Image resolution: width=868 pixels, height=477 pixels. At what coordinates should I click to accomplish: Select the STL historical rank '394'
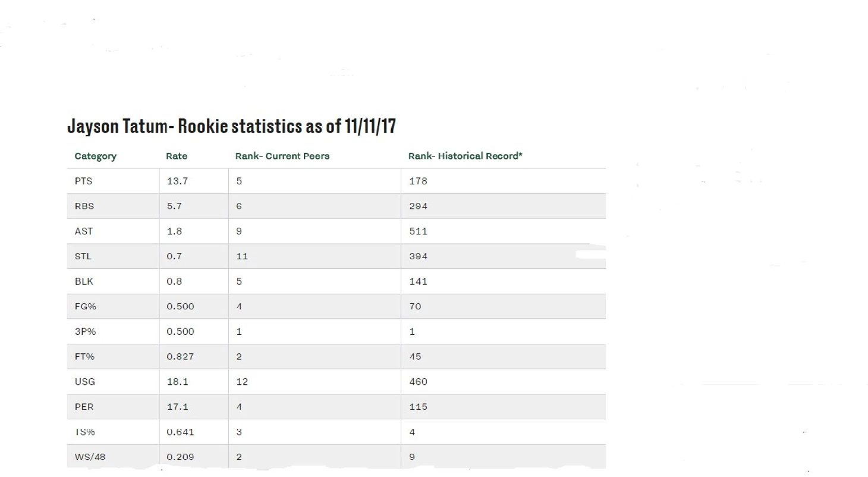418,256
